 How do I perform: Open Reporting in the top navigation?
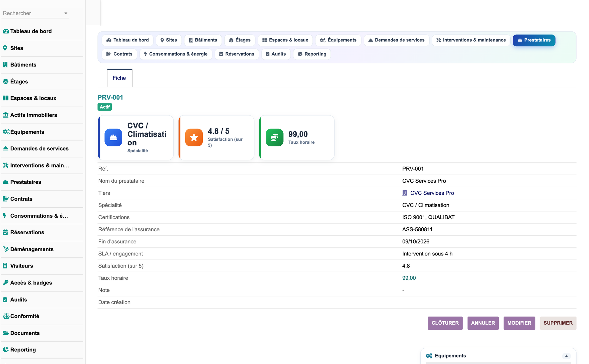[x=312, y=54]
